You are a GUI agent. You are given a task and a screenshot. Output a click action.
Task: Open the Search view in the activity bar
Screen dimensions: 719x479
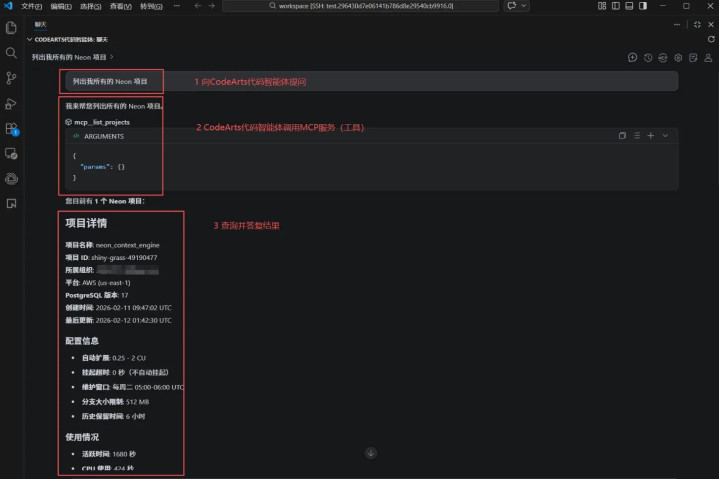11,53
